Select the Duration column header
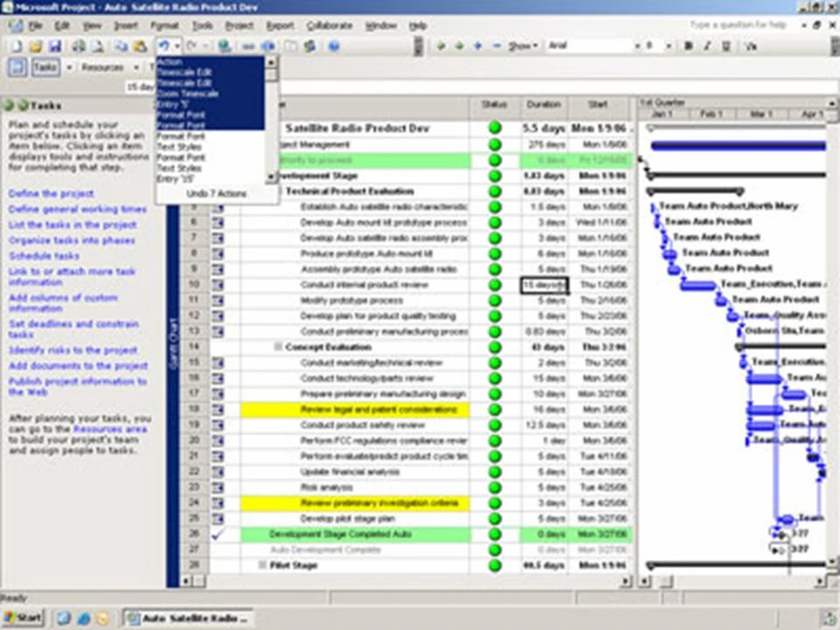 tap(543, 105)
